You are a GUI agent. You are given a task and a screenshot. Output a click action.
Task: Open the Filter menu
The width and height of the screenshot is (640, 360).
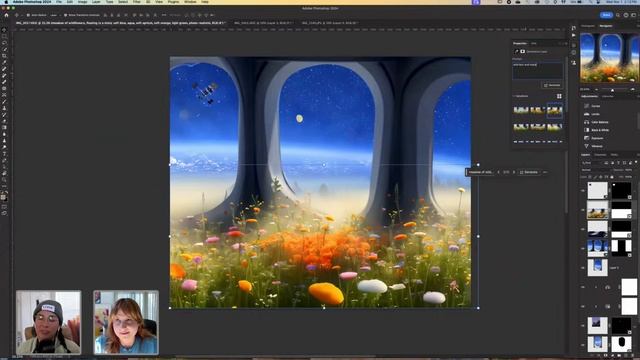(x=137, y=2)
